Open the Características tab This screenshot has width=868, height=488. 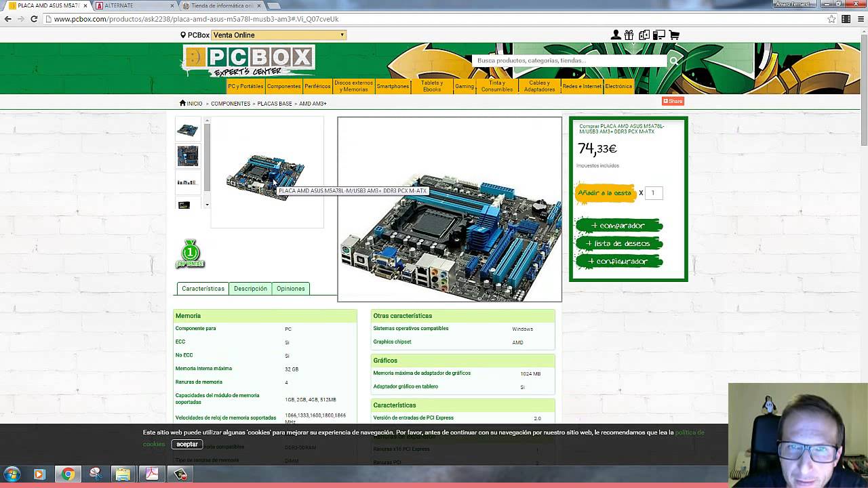pos(203,289)
